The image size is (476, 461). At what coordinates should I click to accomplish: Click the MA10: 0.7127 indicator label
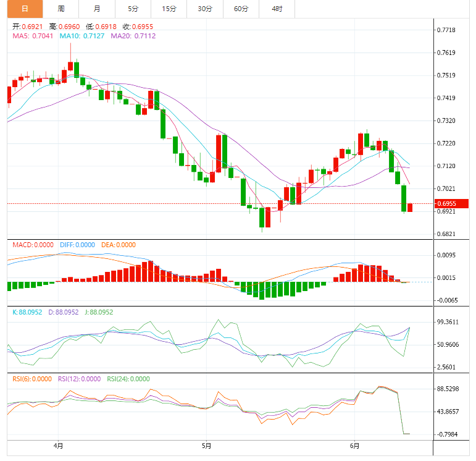82,36
